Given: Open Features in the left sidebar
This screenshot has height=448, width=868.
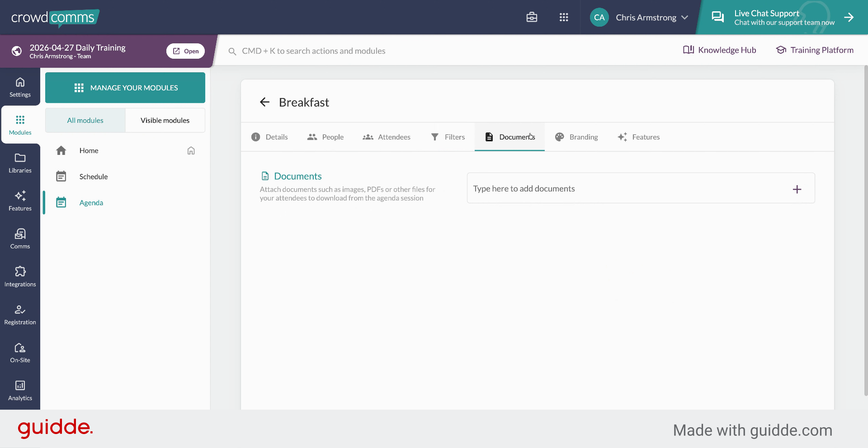Looking at the screenshot, I should point(20,201).
